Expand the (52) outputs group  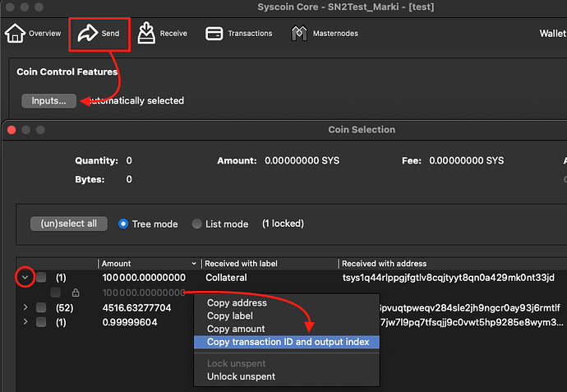[x=25, y=308]
